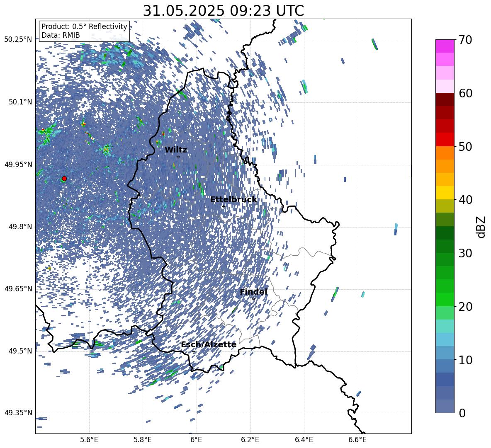
Task: Click the colorbar 50 tick value
Action: 466,147
